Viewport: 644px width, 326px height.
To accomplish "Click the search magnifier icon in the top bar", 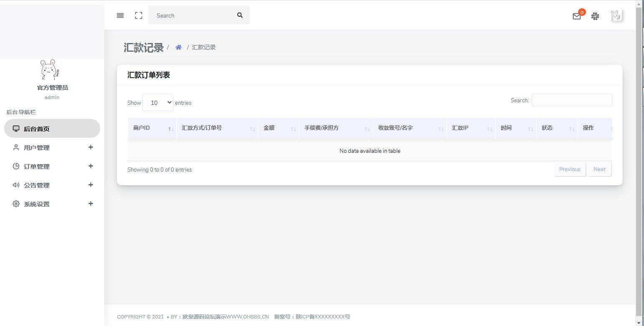I will pyautogui.click(x=240, y=15).
